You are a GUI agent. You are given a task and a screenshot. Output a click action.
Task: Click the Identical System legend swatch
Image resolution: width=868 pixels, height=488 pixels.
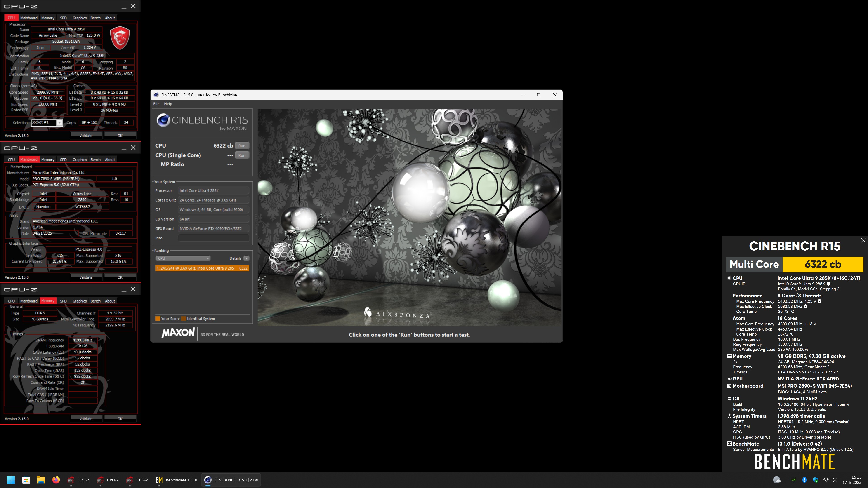click(x=184, y=319)
